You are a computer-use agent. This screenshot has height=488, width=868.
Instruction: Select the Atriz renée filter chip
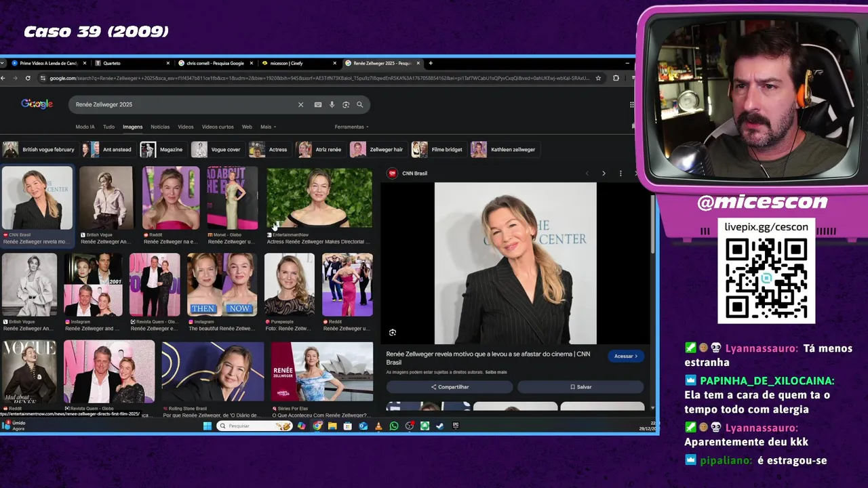(320, 150)
